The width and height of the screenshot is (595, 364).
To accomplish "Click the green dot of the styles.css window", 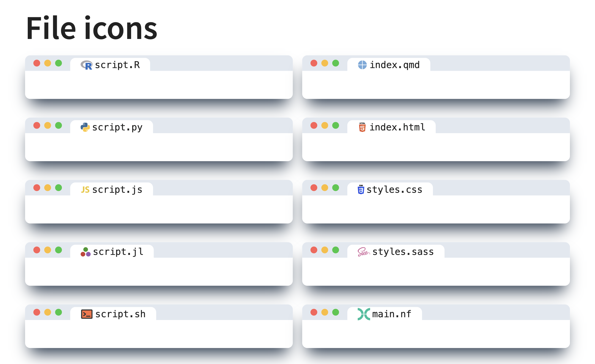I will tap(336, 188).
